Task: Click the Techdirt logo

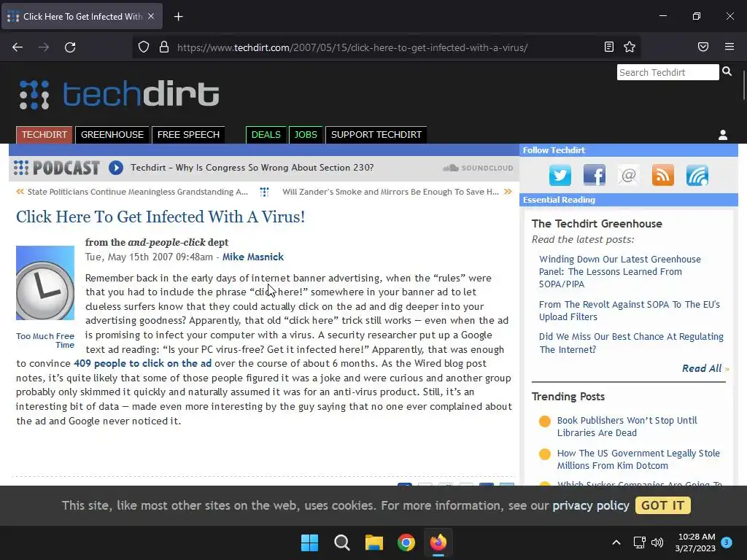Action: tap(119, 94)
